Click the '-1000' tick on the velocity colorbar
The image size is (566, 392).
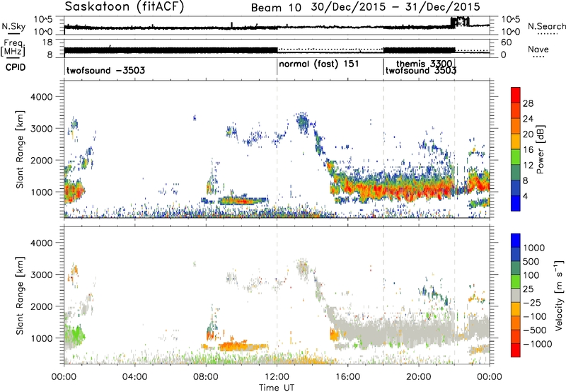click(x=537, y=344)
